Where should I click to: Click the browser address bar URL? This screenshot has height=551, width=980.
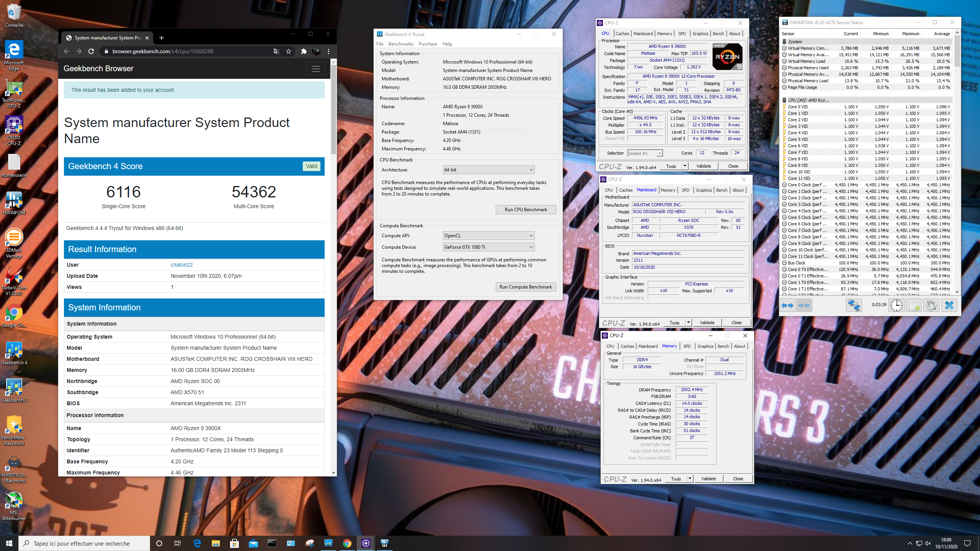163,51
